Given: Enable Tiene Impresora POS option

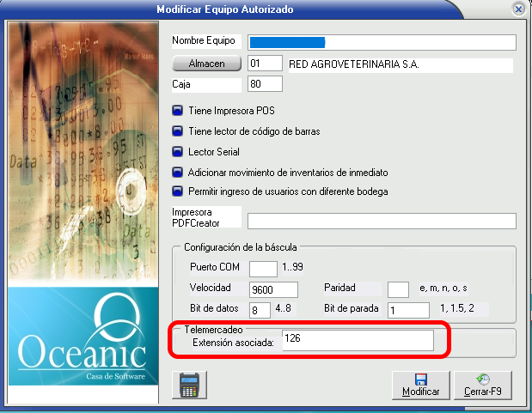Looking at the screenshot, I should coord(179,111).
